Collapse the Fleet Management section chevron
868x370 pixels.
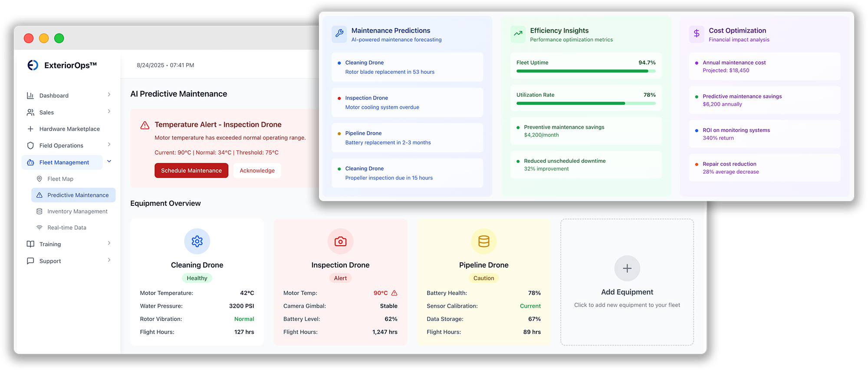pyautogui.click(x=109, y=162)
